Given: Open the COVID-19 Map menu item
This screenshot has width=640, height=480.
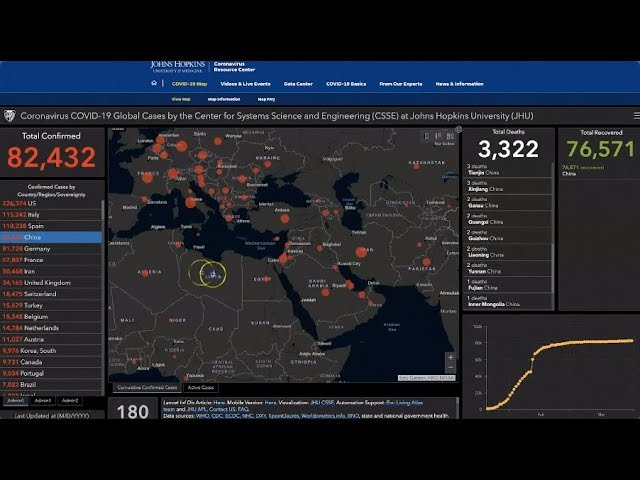Looking at the screenshot, I should [189, 84].
